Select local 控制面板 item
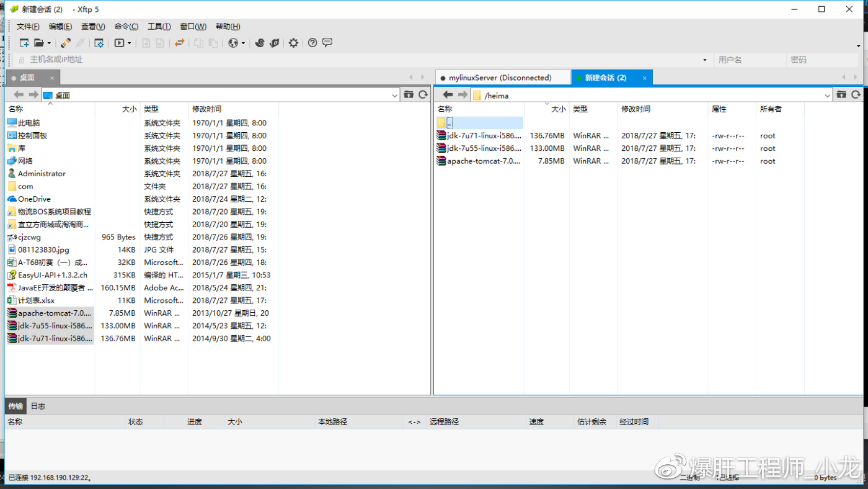 (x=27, y=135)
